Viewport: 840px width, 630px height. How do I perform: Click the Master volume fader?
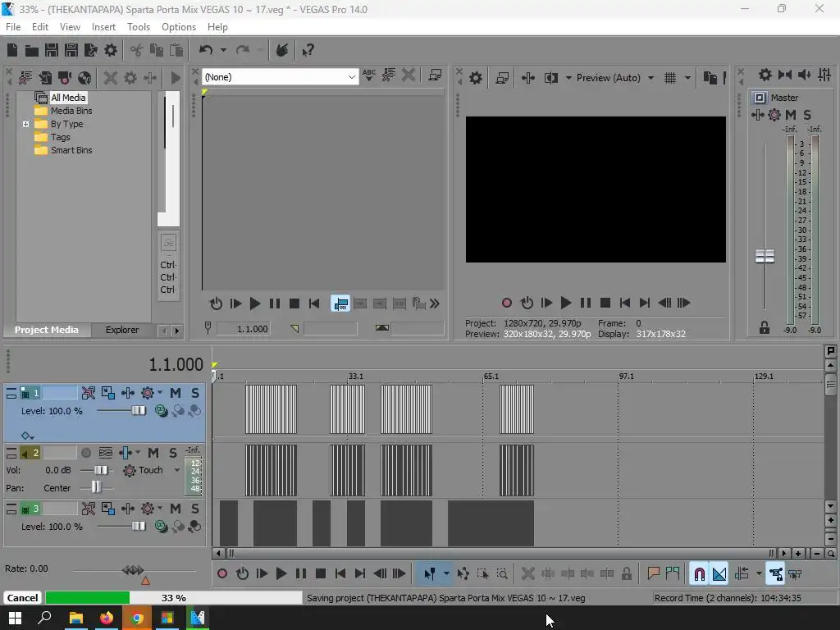coord(765,257)
